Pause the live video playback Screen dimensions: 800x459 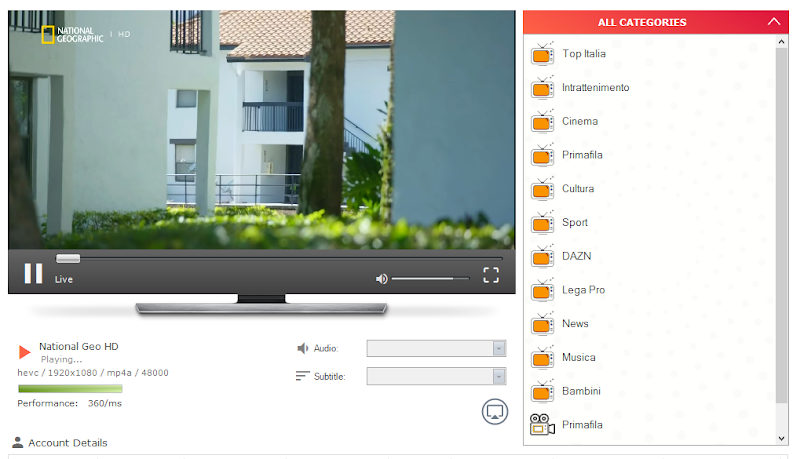(33, 273)
